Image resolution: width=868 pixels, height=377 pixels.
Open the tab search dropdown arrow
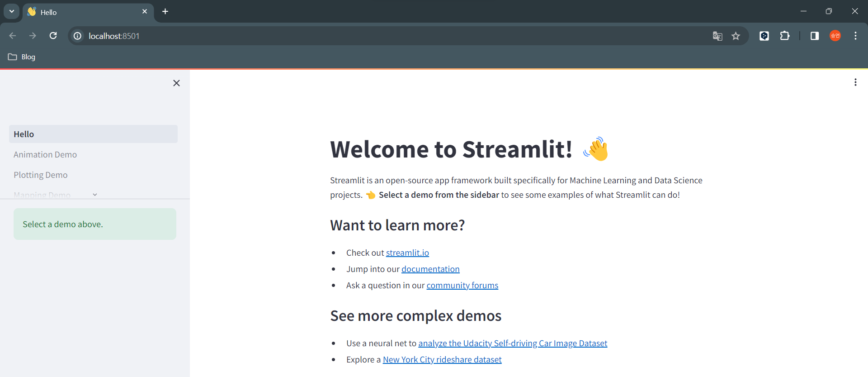point(12,11)
